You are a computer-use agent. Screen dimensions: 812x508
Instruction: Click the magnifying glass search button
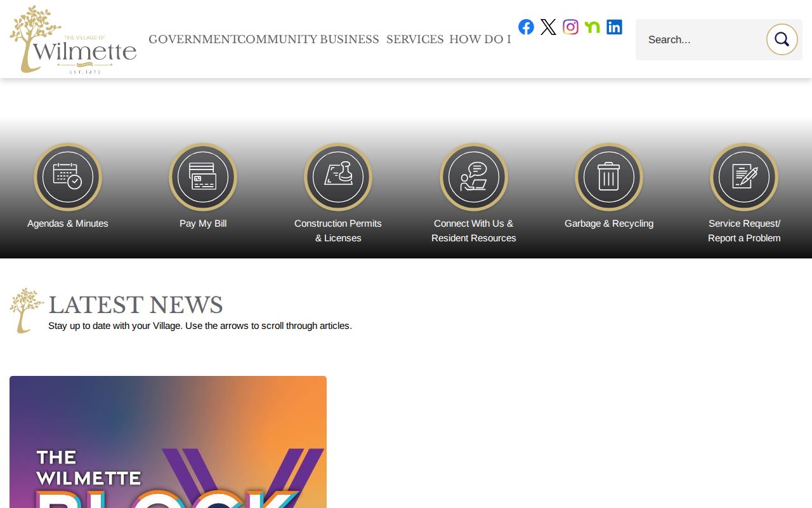pyautogui.click(x=782, y=39)
